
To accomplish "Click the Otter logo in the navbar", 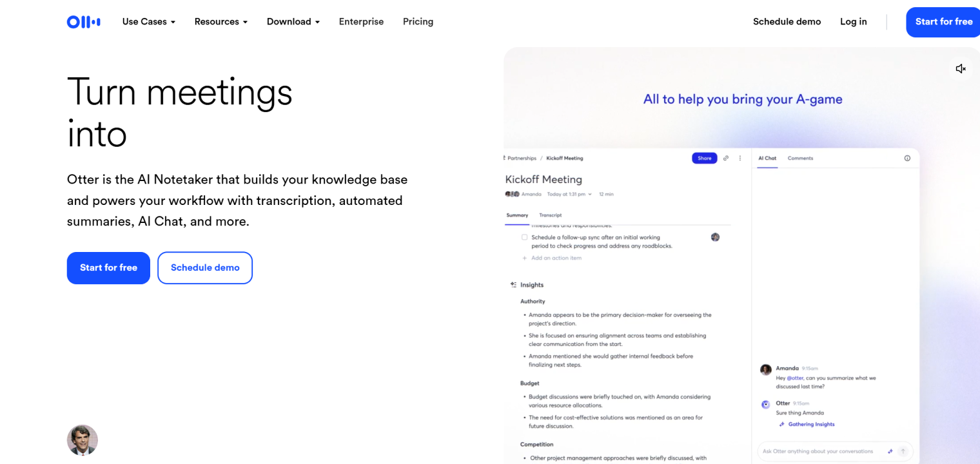I will tap(83, 21).
